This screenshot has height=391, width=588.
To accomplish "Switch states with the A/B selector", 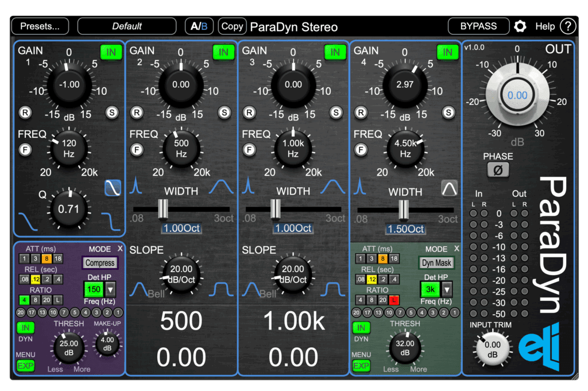I will pos(199,26).
